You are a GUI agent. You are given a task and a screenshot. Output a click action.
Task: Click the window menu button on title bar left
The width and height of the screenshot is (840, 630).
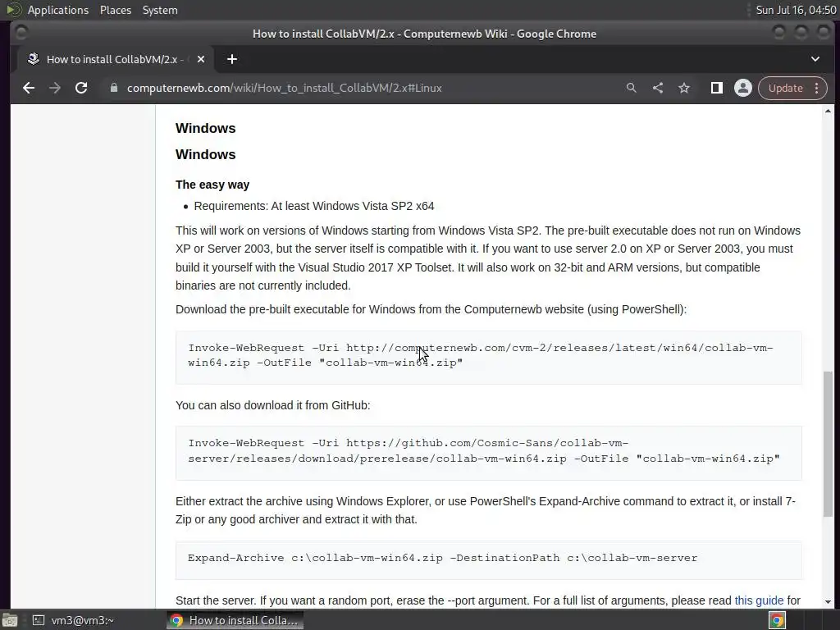(x=21, y=33)
